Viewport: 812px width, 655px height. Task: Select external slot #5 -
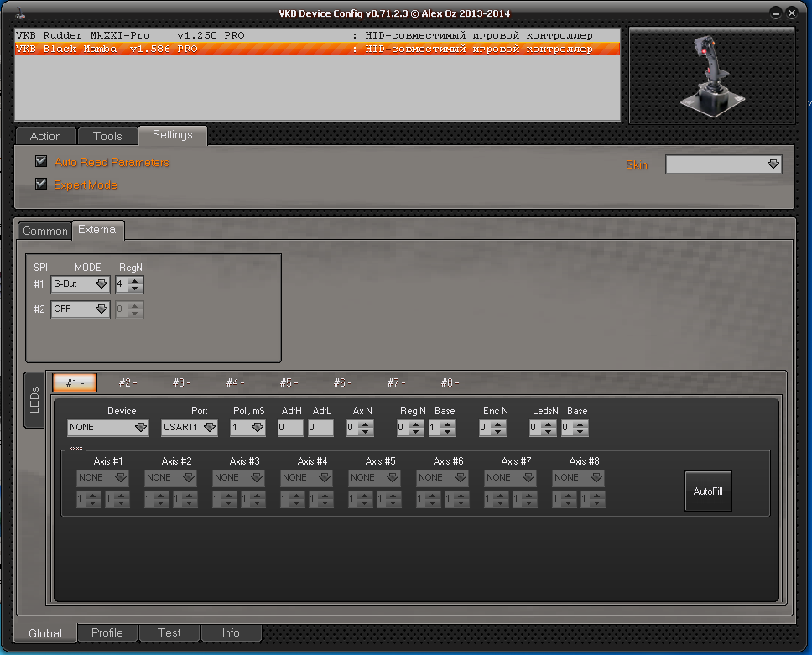(x=289, y=382)
